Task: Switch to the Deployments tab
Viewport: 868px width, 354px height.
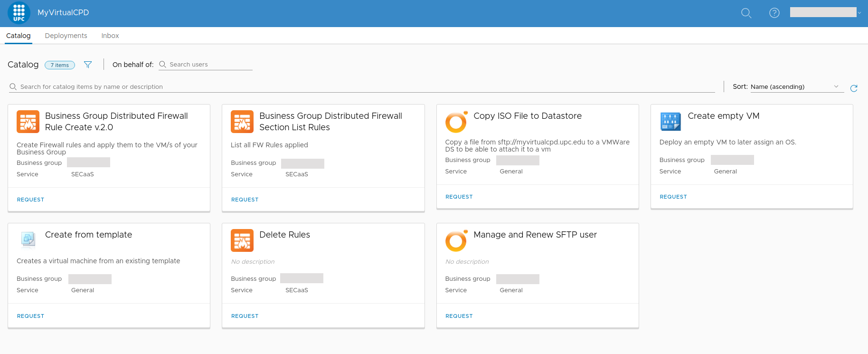Action: click(x=66, y=36)
